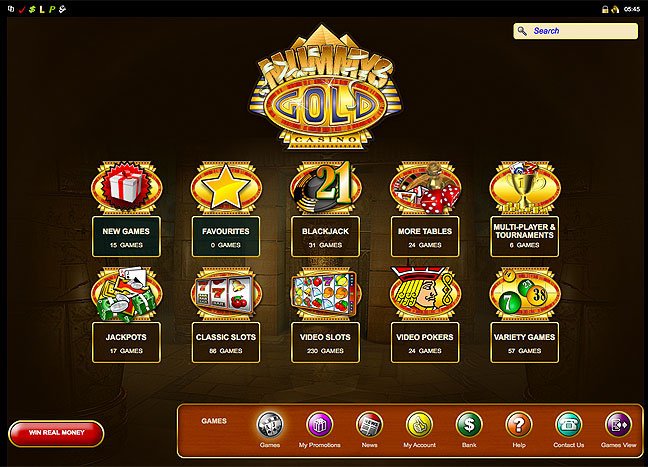
Task: Click the Mummys Gold Casino logo
Action: pos(326,89)
